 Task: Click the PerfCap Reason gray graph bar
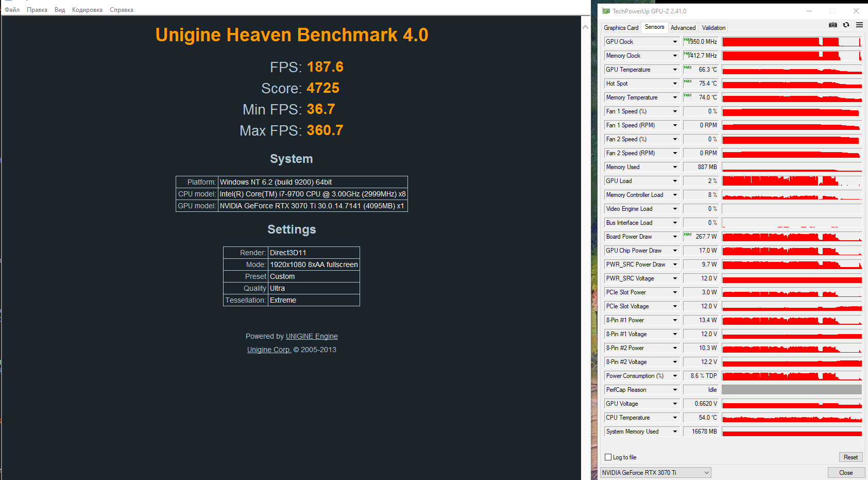click(x=792, y=390)
